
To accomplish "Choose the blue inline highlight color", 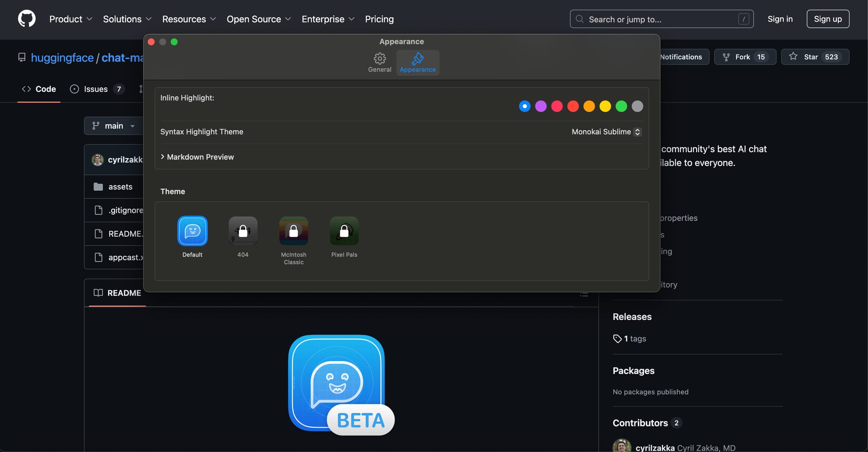I will pyautogui.click(x=525, y=106).
